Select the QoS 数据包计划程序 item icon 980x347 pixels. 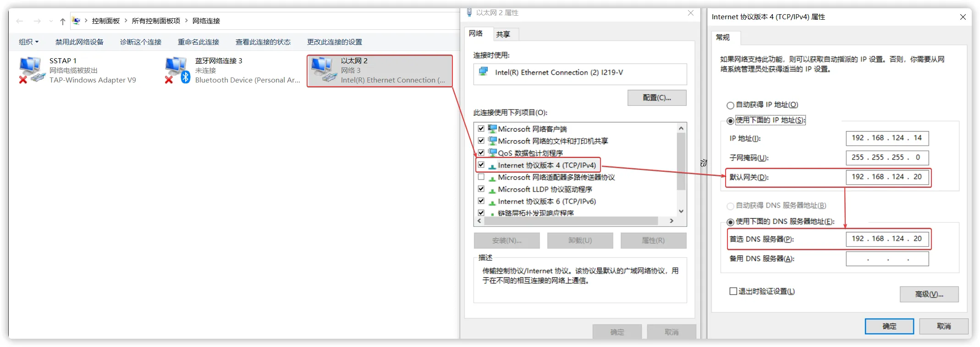pyautogui.click(x=492, y=153)
